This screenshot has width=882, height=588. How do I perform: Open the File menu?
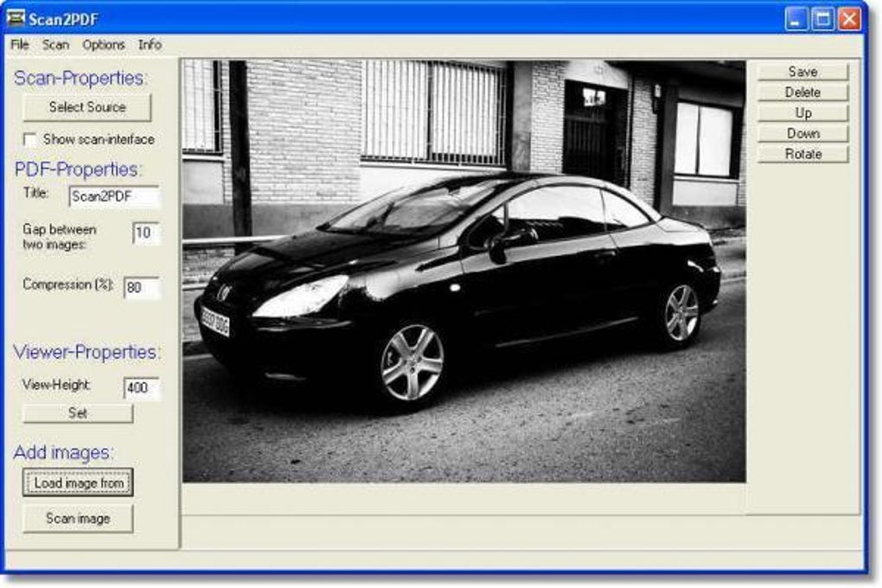20,44
